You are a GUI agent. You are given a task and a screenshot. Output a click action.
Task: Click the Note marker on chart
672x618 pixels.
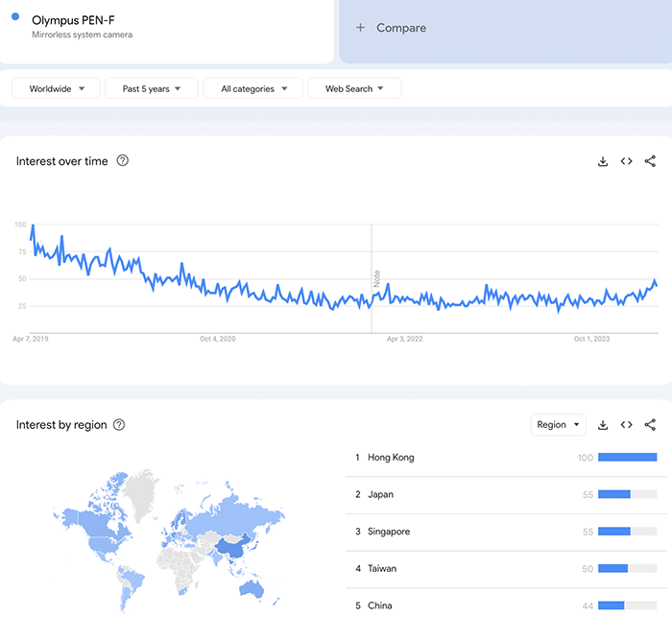click(x=376, y=278)
